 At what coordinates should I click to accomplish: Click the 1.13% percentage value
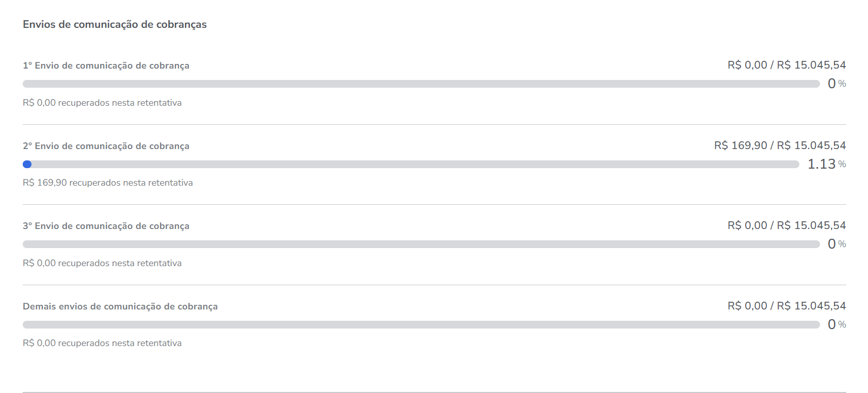[x=826, y=164]
